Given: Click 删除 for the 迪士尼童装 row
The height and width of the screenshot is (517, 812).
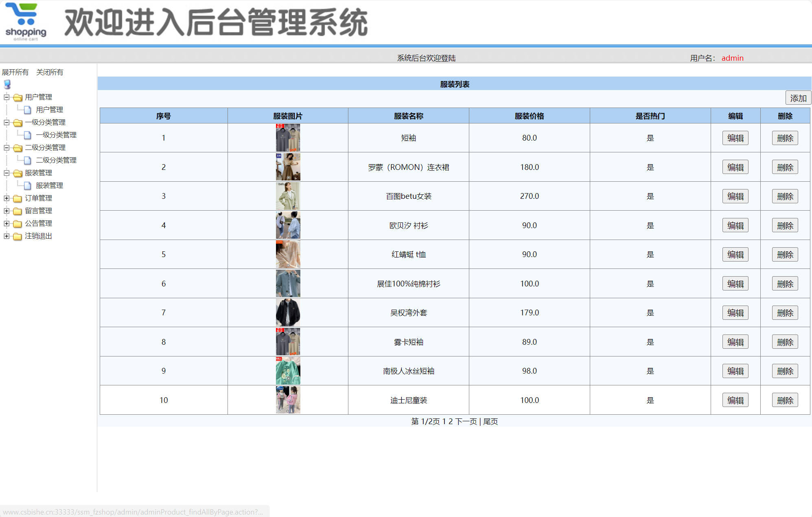Looking at the screenshot, I should tap(785, 400).
